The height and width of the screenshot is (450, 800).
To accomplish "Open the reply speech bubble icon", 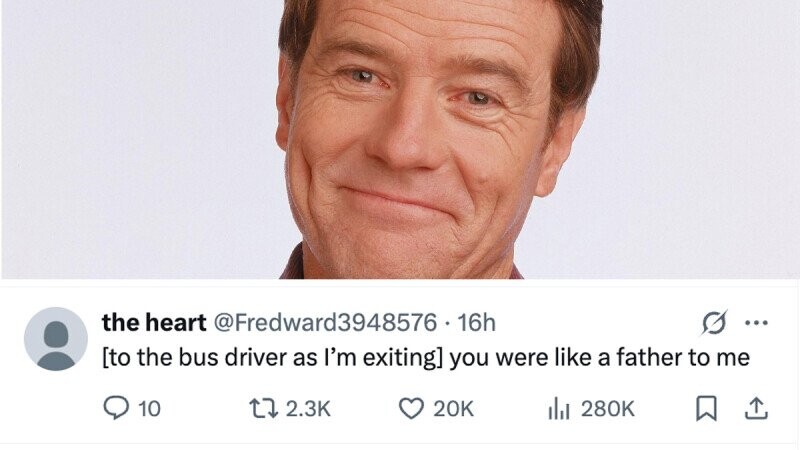I will point(116,409).
